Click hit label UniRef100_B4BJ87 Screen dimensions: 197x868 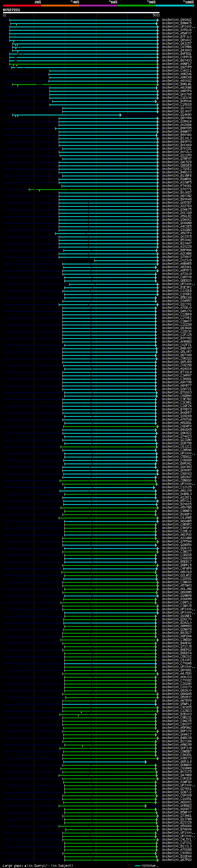point(177,349)
